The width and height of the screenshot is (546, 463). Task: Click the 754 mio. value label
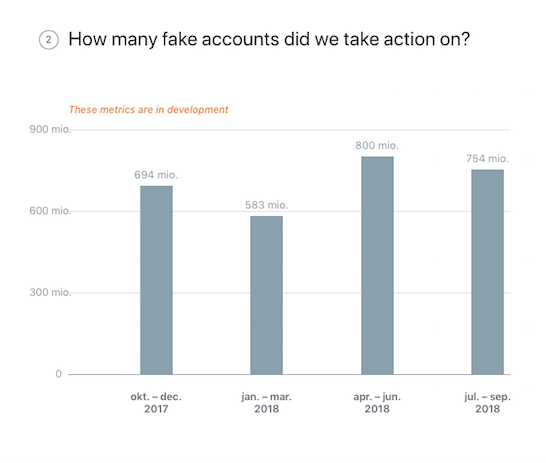pyautogui.click(x=487, y=159)
